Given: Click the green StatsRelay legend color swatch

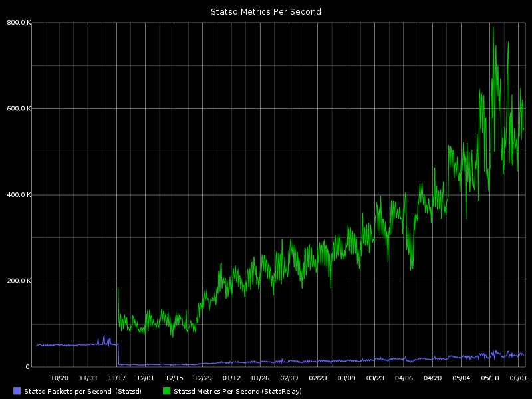Looking at the screenshot, I should pos(167,391).
